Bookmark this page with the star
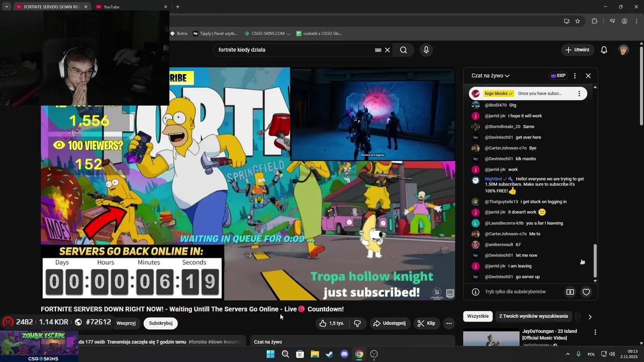This screenshot has width=644, height=362. 578,21
